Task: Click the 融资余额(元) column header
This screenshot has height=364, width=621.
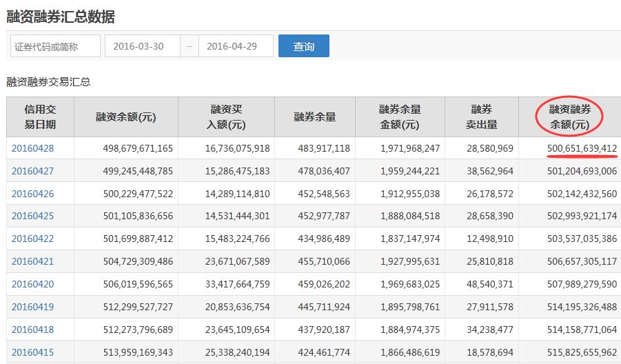Action: pyautogui.click(x=126, y=117)
